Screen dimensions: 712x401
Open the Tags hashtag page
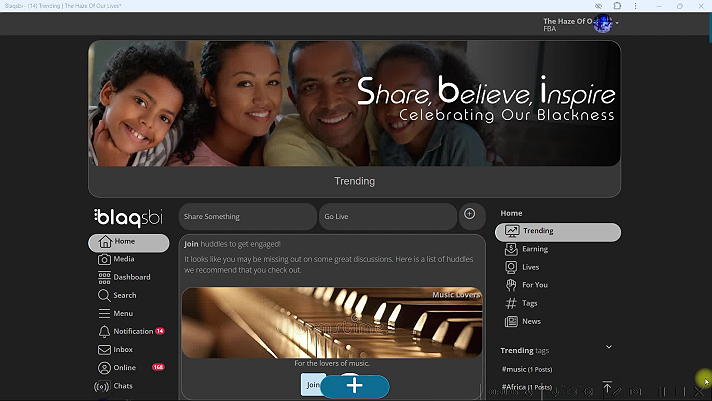point(529,303)
